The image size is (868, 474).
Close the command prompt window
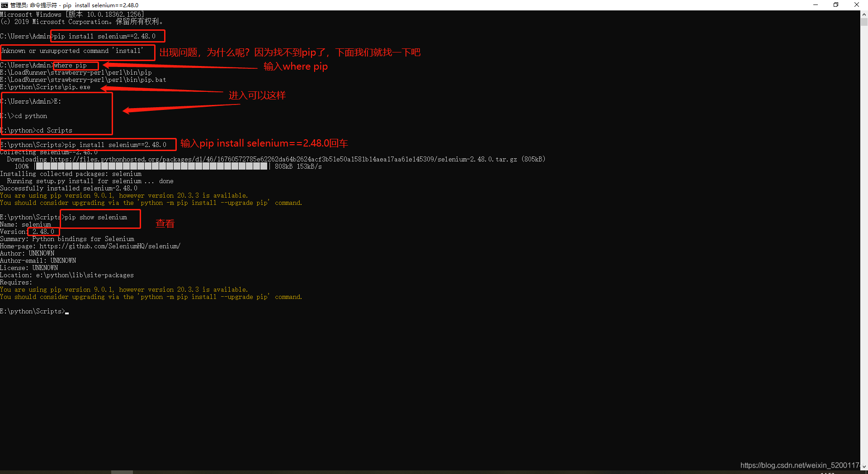tap(856, 5)
